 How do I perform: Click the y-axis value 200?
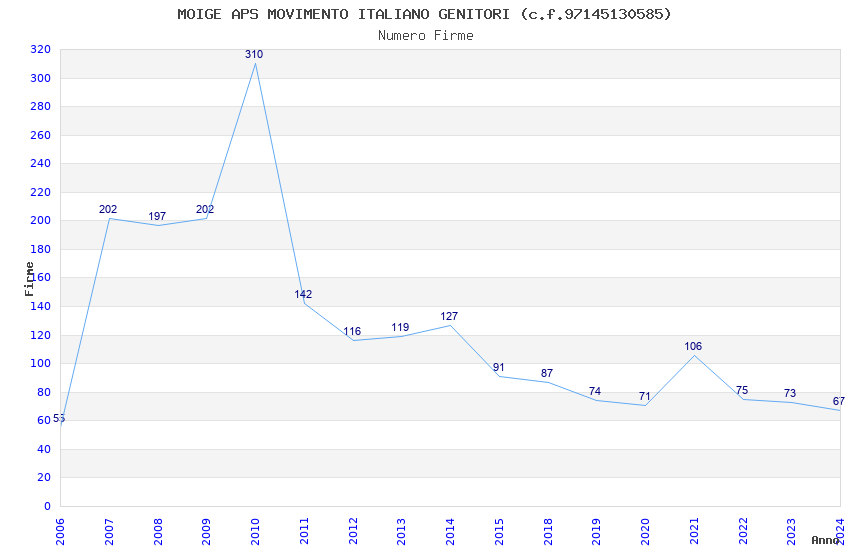point(41,221)
